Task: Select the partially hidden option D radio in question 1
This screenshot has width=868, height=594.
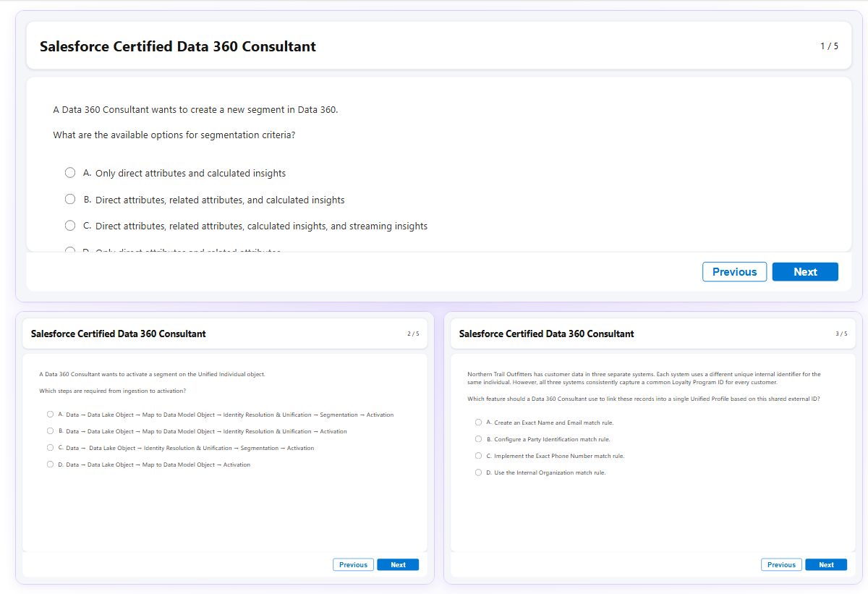Action: 70,250
